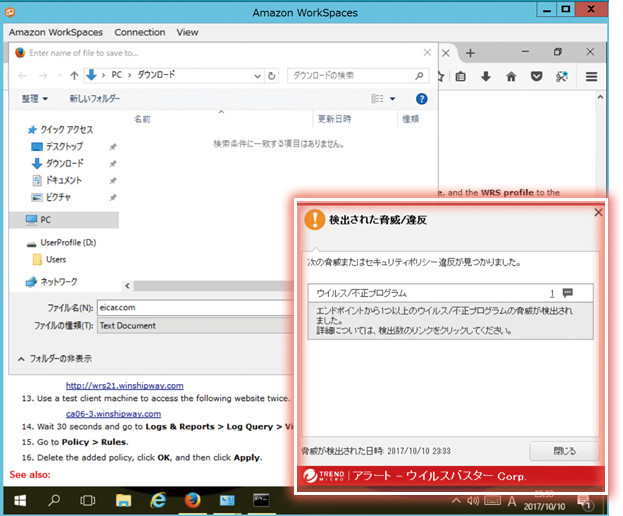Close the Trend Micro alert popup
623x516 pixels.
pyautogui.click(x=598, y=213)
